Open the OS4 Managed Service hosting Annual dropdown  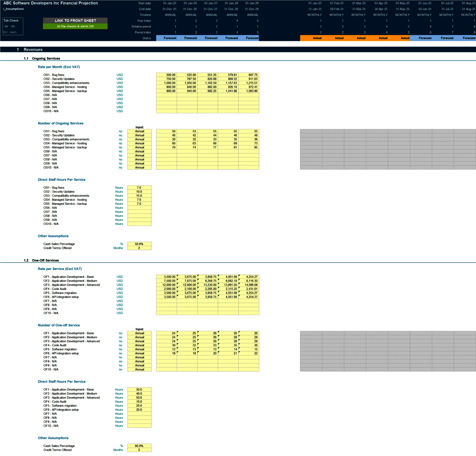tap(140, 143)
